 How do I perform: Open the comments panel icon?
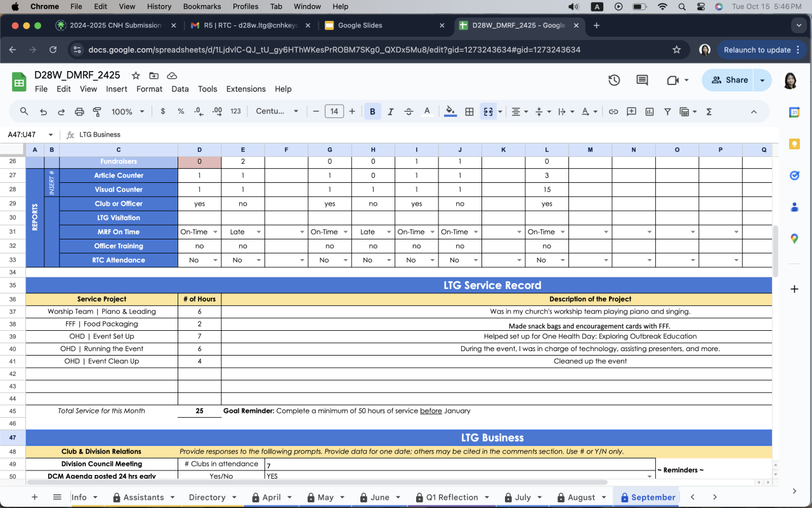[x=642, y=80]
